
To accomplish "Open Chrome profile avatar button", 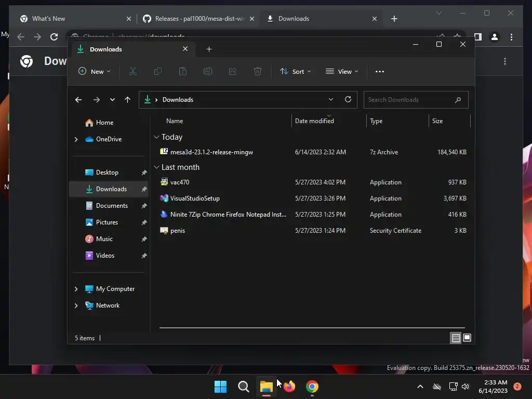I will 495,37.
